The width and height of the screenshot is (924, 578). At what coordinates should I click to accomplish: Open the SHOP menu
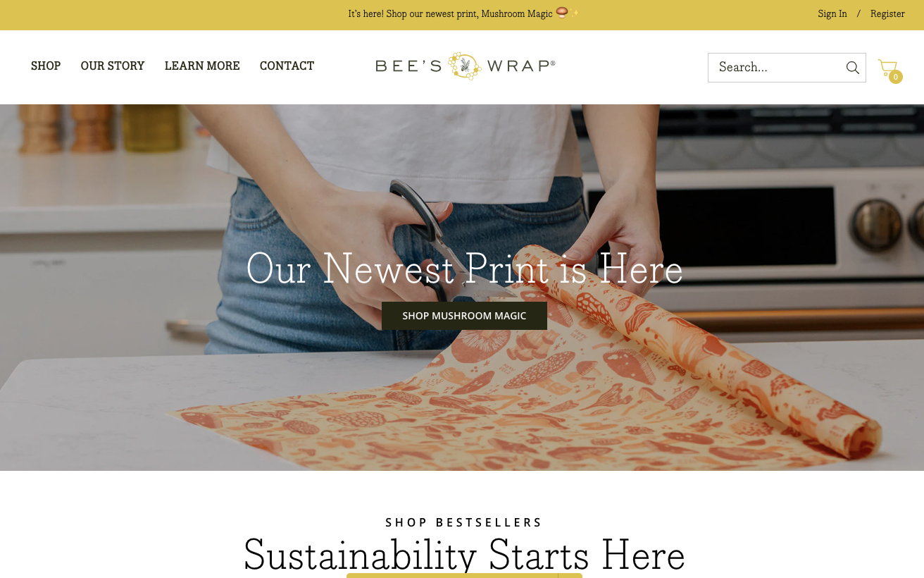coord(46,66)
